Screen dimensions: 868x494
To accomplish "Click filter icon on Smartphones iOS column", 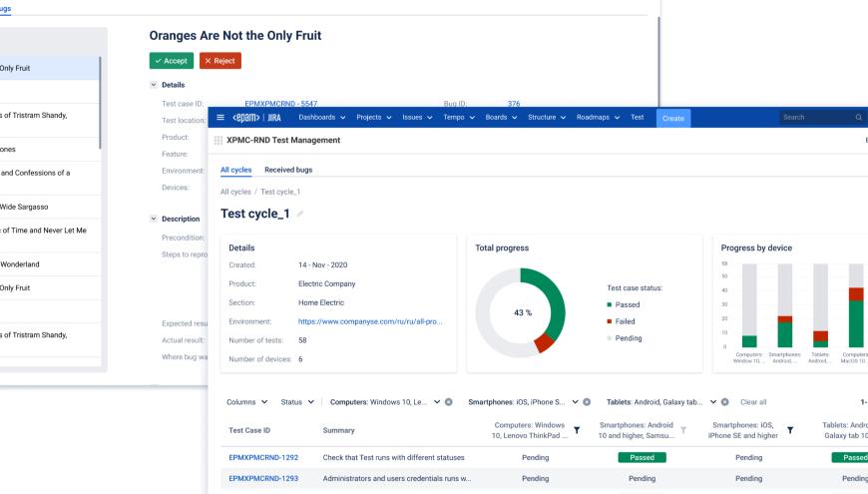I will coord(790,430).
